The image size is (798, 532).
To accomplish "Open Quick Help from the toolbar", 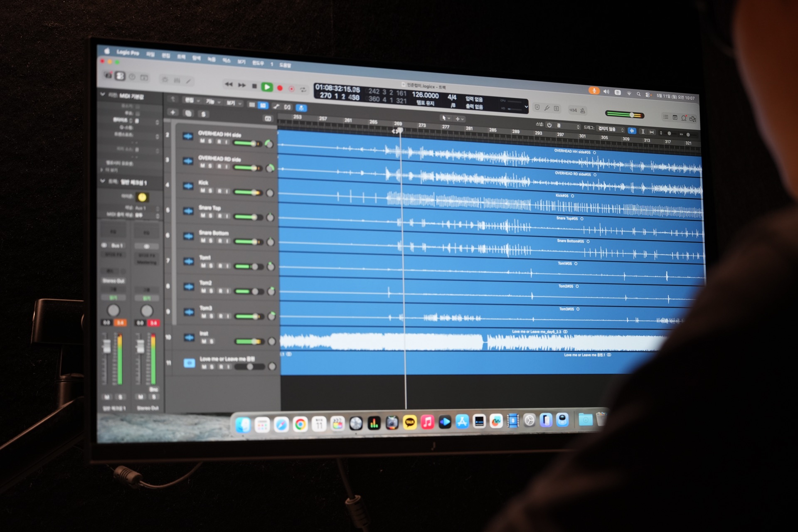I will (132, 77).
